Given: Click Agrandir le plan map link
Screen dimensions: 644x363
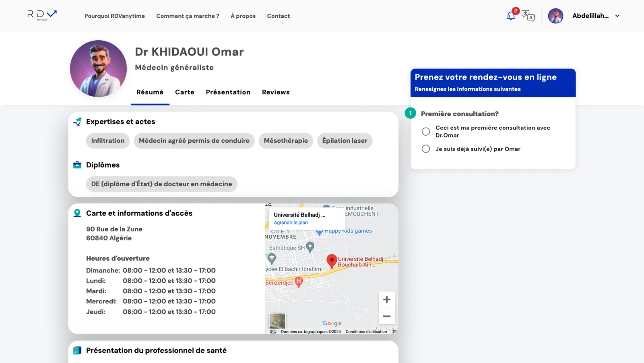Looking at the screenshot, I should pyautogui.click(x=291, y=223).
